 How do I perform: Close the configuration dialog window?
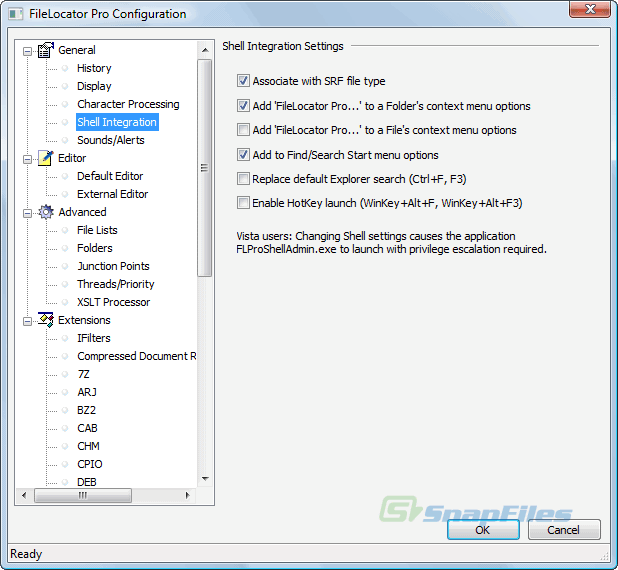[590, 9]
